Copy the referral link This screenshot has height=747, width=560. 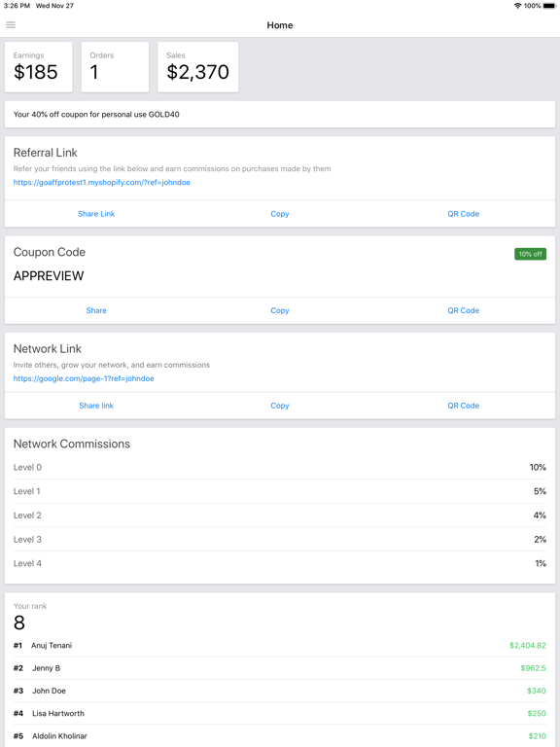280,214
